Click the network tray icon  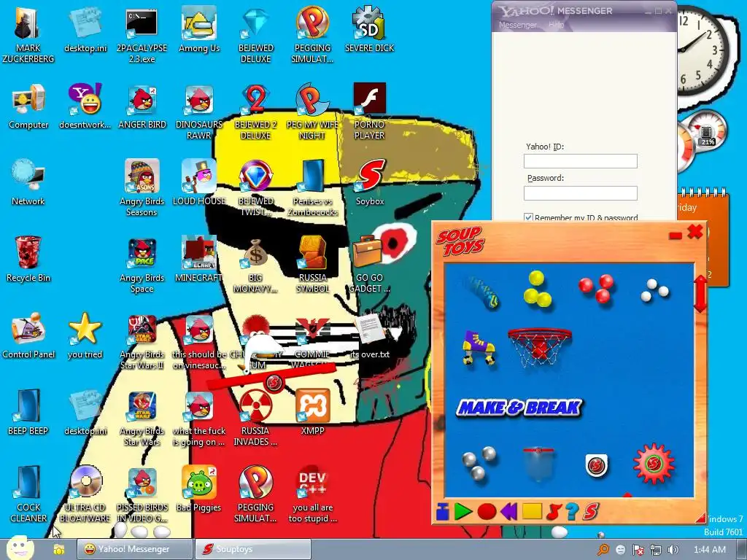pos(656,550)
